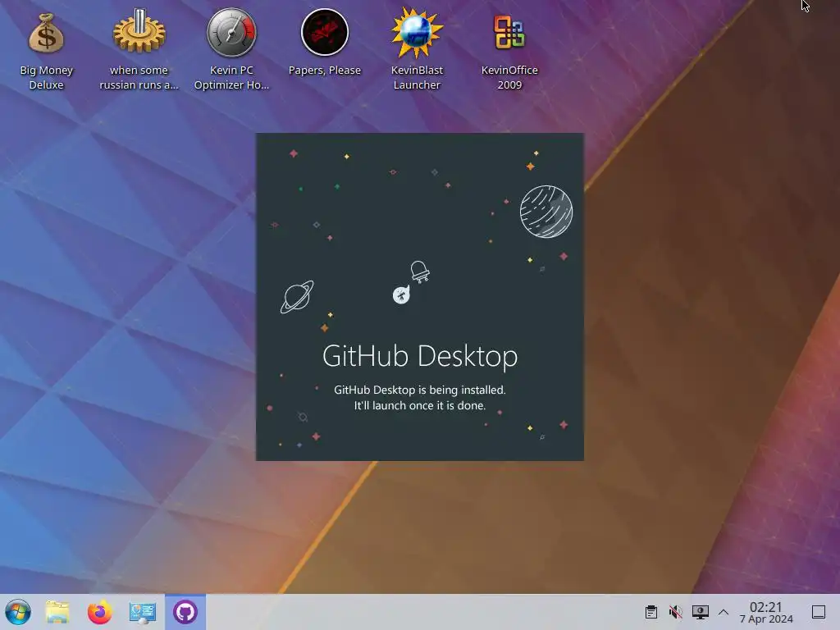
Task: Select the GitHub Desktop taskbar button
Action: point(185,612)
